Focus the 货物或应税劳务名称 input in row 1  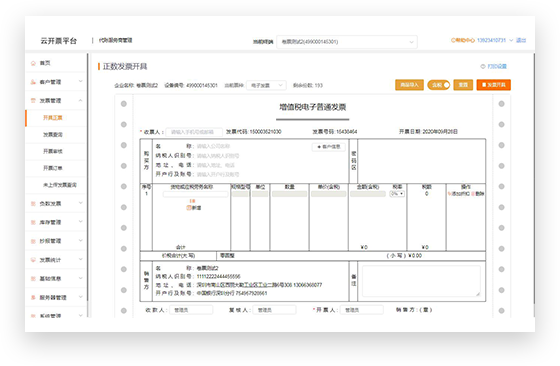195,194
